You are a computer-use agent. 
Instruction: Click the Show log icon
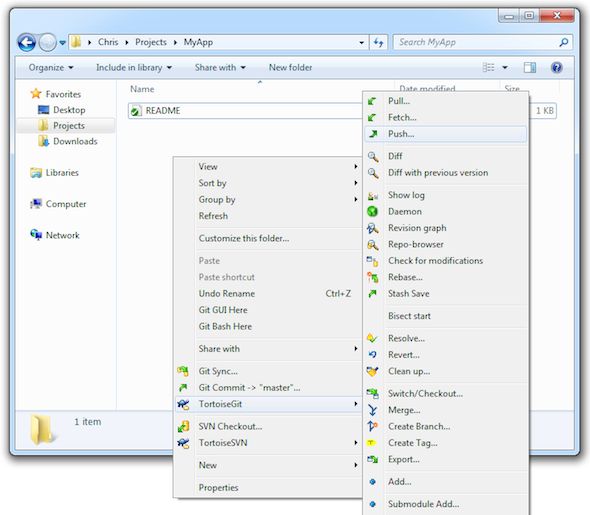pyautogui.click(x=373, y=195)
